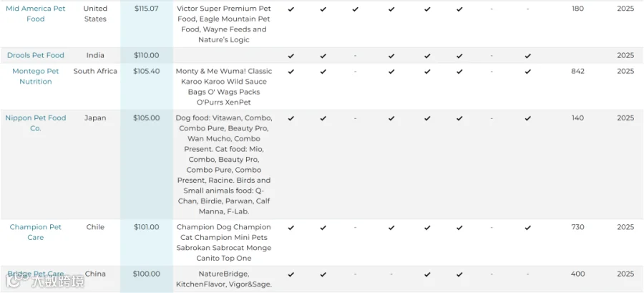Click first checkmark in Montego Pet Nutrition row
This screenshot has width=644, height=293.
(291, 72)
